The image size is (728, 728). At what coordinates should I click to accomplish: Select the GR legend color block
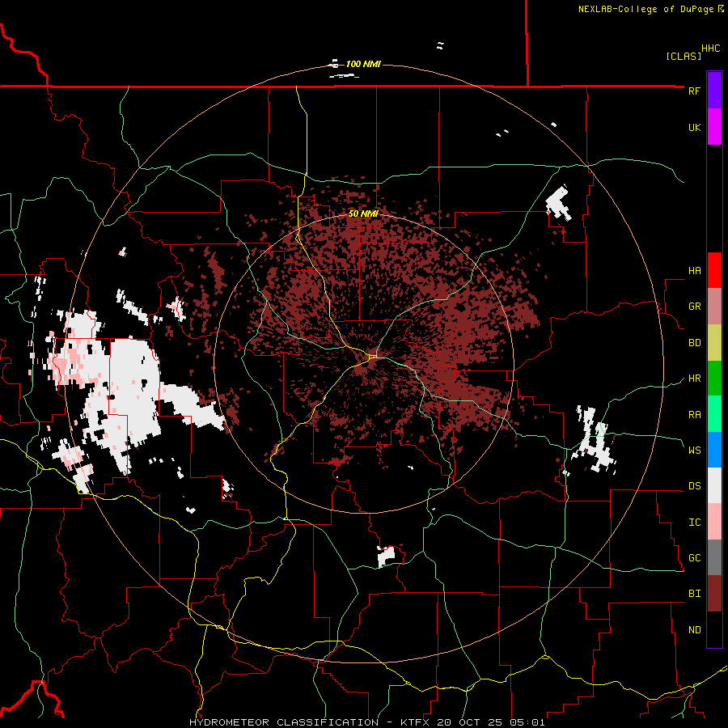[714, 307]
